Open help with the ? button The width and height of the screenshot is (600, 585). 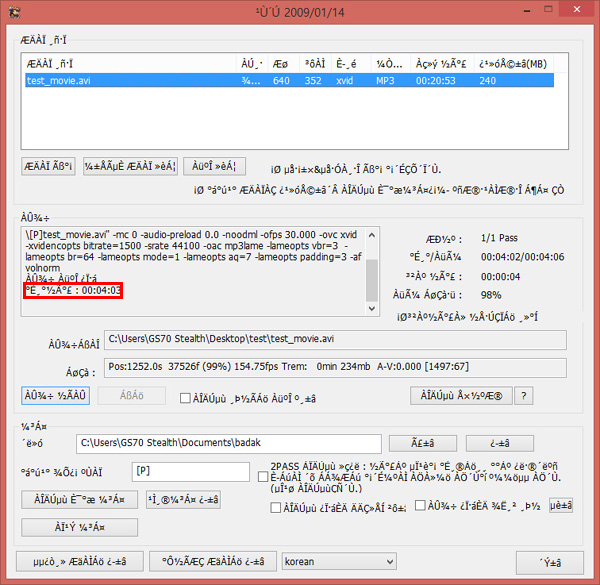coord(524,395)
